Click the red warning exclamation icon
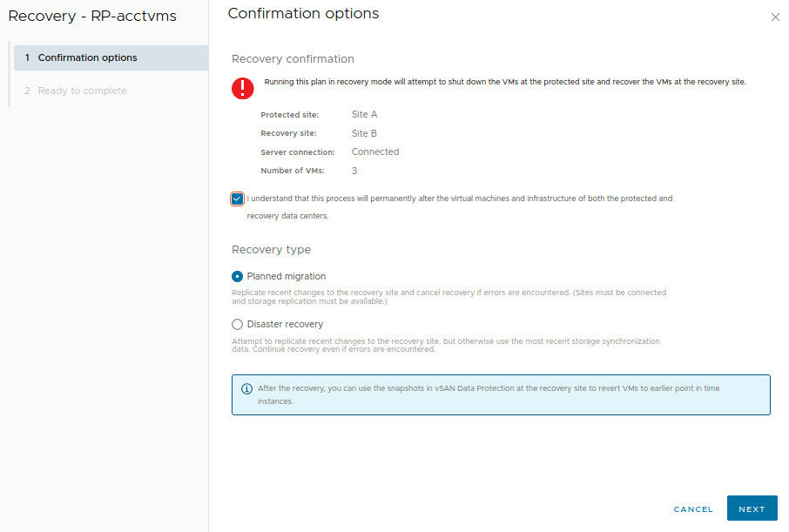 tap(242, 88)
